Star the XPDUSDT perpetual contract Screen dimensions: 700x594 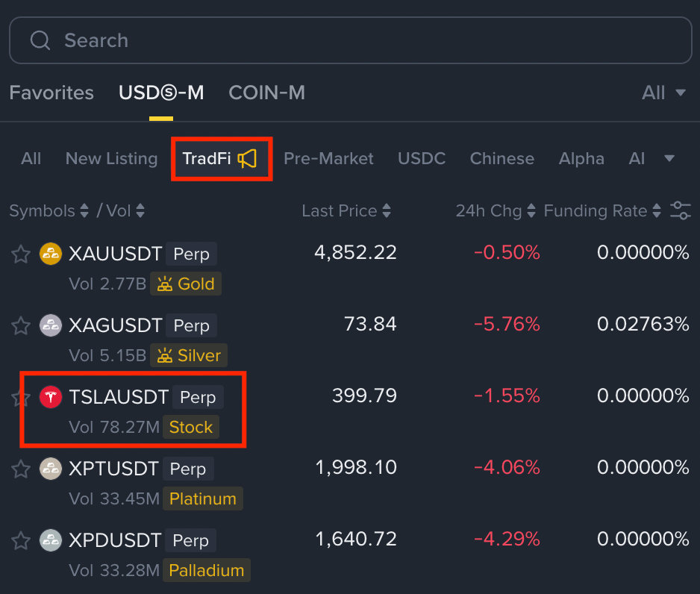pos(20,541)
